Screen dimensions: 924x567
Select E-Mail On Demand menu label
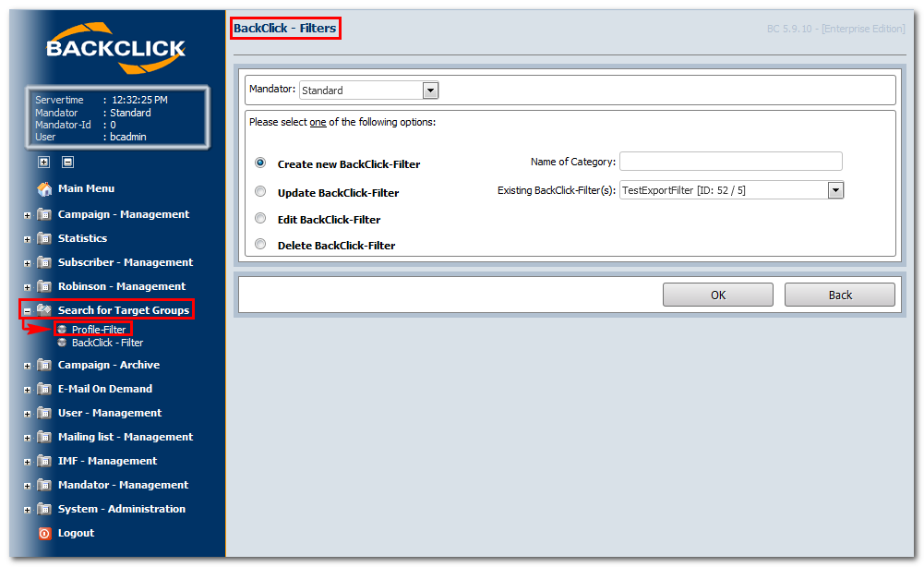pos(105,389)
